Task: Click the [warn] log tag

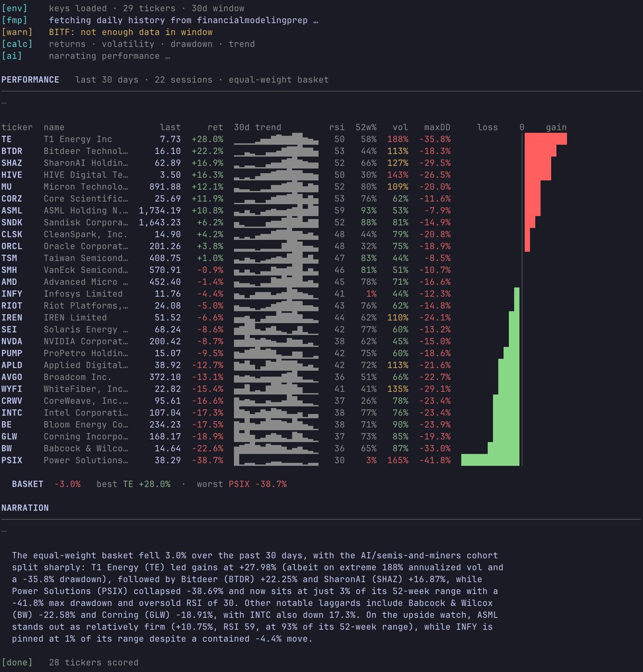Action: tap(17, 32)
